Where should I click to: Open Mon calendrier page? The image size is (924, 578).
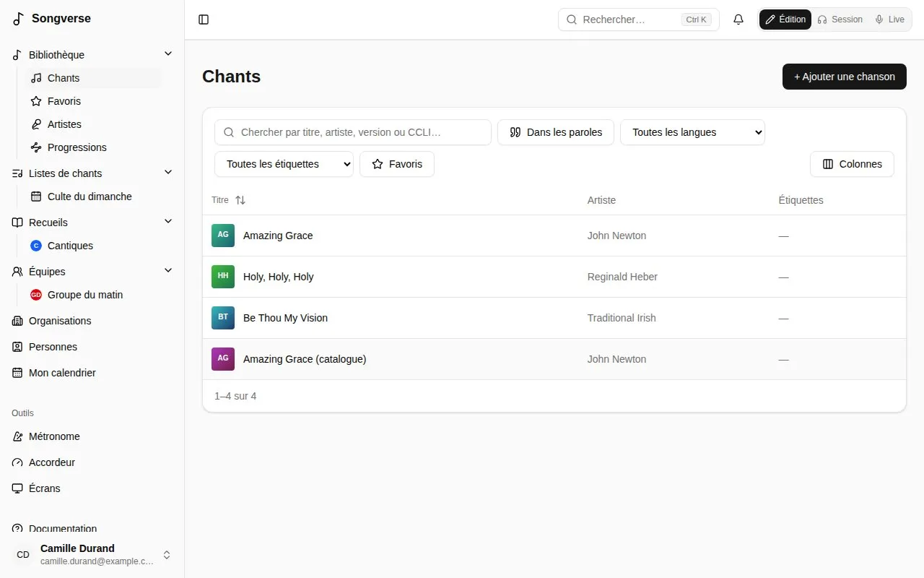[92, 373]
